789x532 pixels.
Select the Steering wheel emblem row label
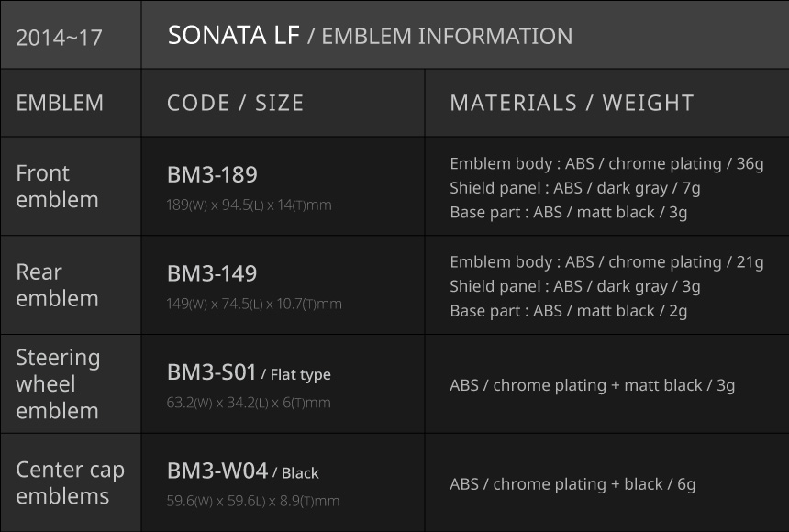58,383
